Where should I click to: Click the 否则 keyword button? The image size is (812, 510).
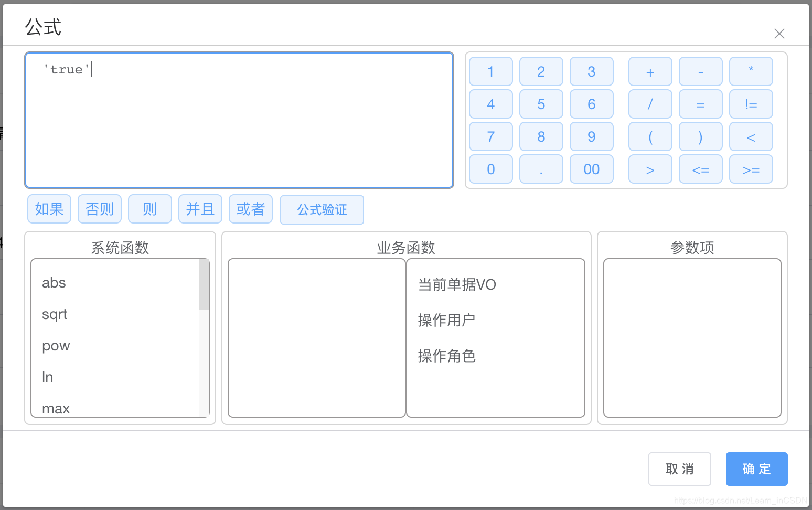[x=100, y=209]
